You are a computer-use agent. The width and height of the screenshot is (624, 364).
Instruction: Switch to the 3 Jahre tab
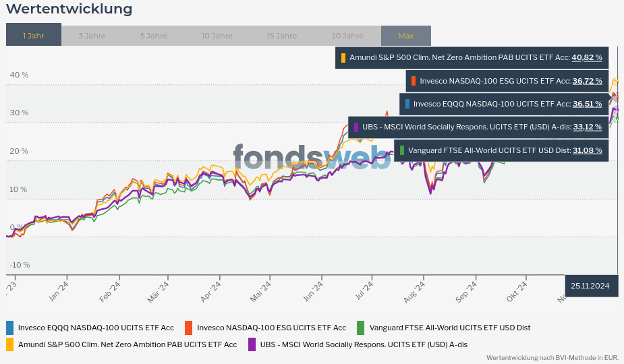tap(92, 36)
